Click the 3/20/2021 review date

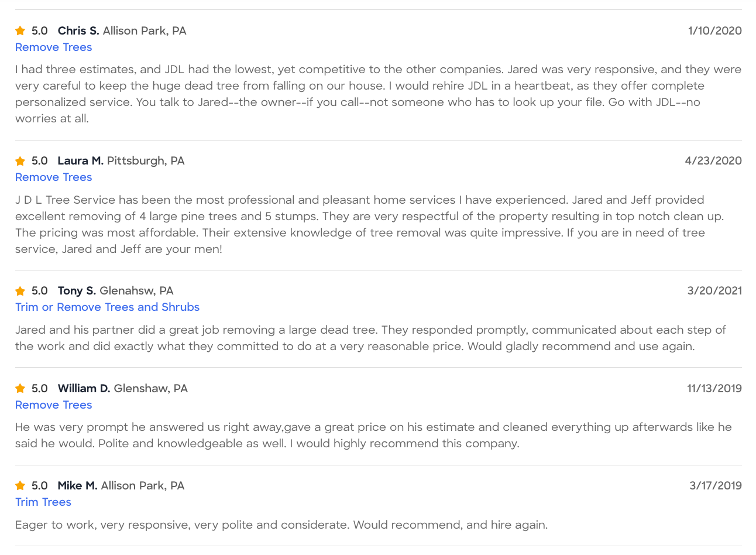(x=714, y=290)
